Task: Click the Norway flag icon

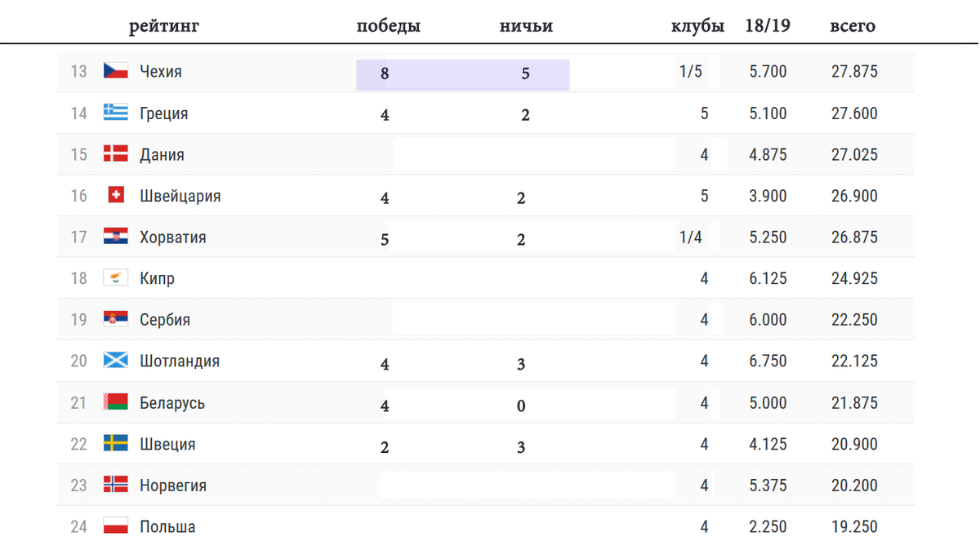Action: tap(116, 485)
